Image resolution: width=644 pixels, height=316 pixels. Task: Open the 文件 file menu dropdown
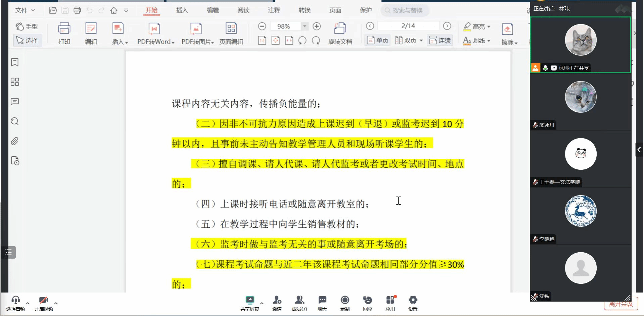coord(25,10)
